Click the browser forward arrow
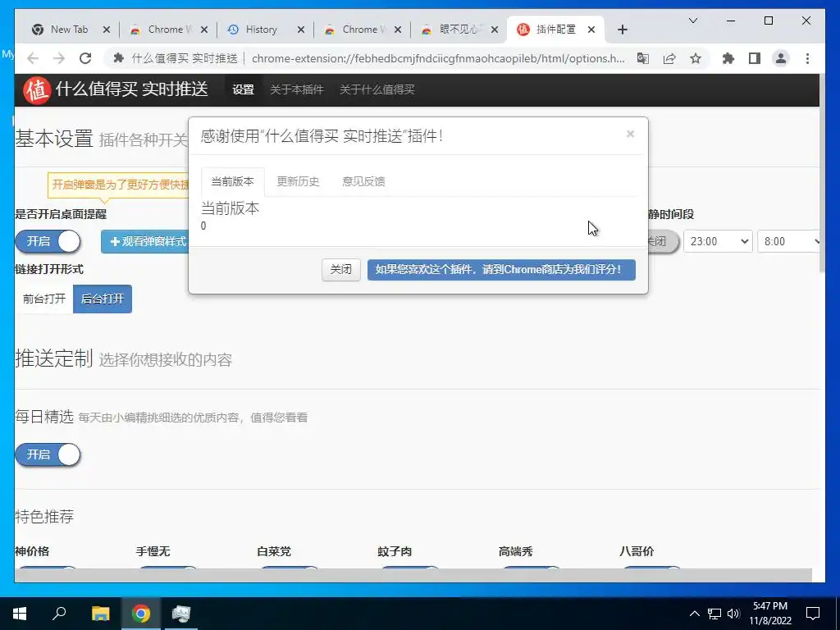840x630 pixels. click(59, 58)
